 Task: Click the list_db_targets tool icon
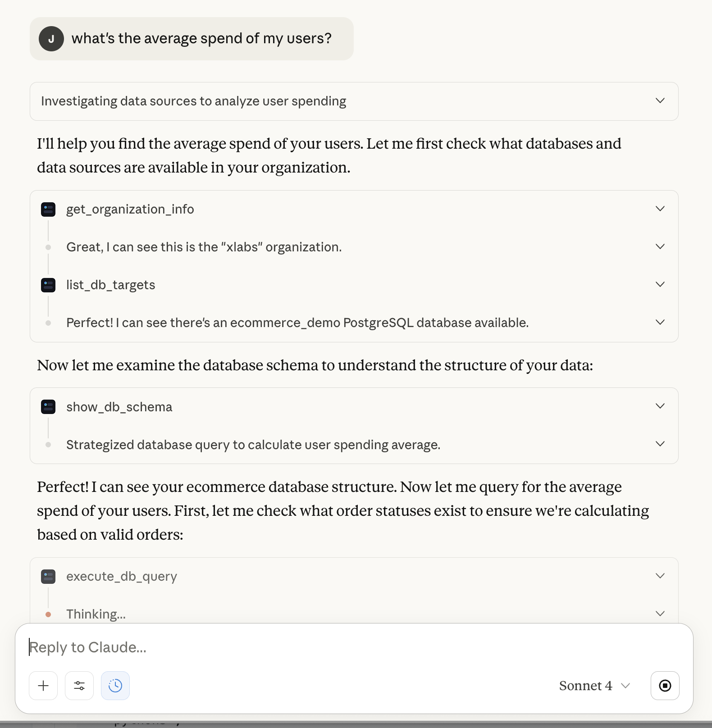pyautogui.click(x=48, y=285)
